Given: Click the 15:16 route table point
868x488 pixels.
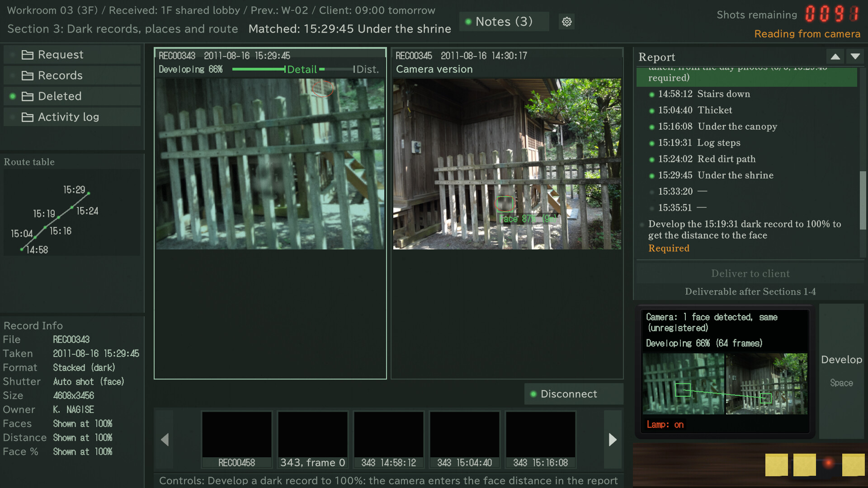Looking at the screenshot, I should click(44, 227).
